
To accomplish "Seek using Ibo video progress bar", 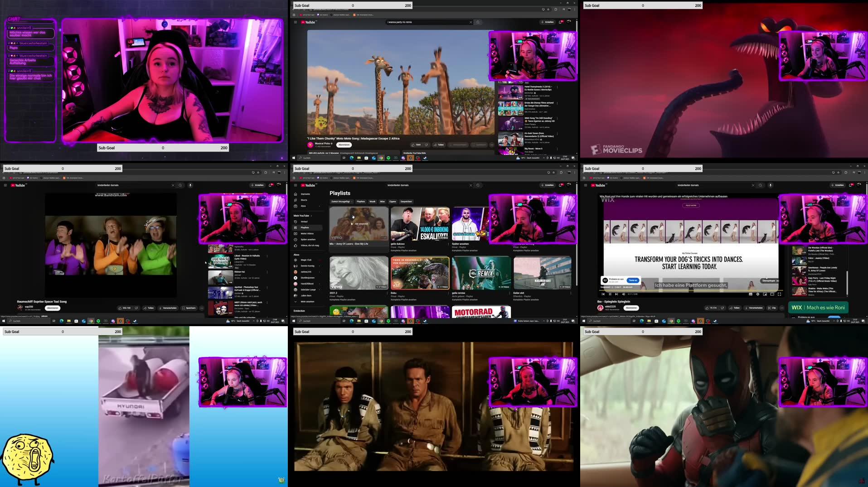I will (691, 290).
